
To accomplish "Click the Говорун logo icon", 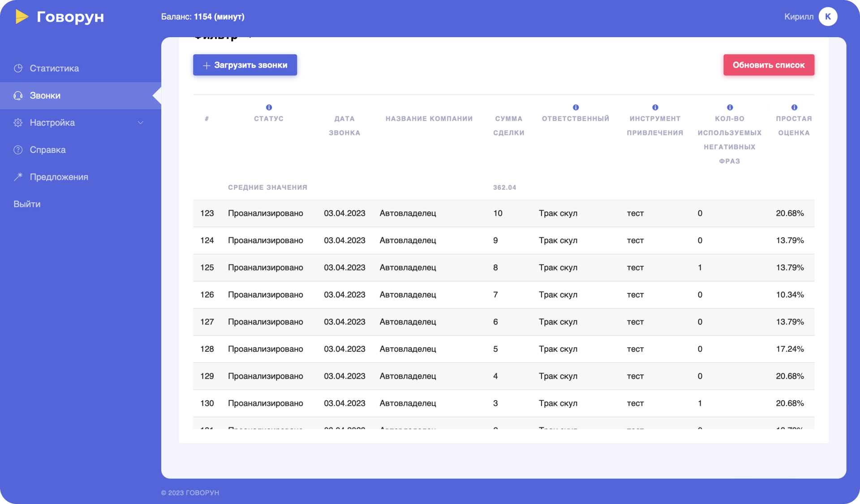I will click(x=21, y=17).
